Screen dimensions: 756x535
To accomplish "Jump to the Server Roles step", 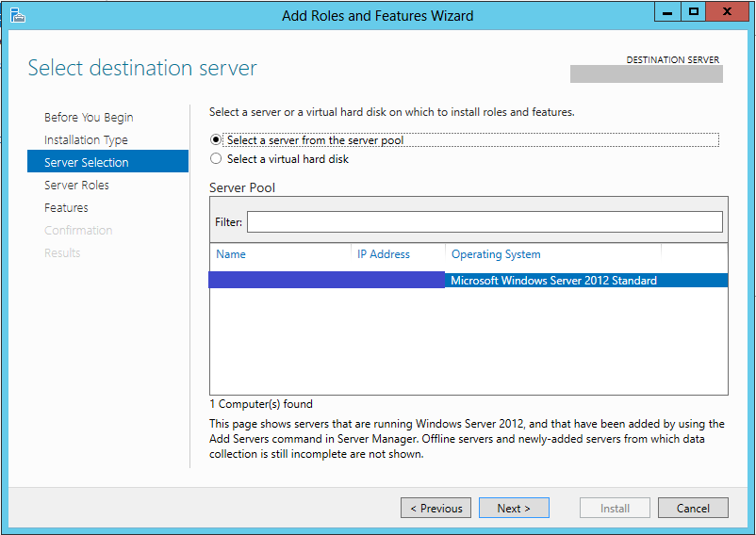I will [x=76, y=185].
